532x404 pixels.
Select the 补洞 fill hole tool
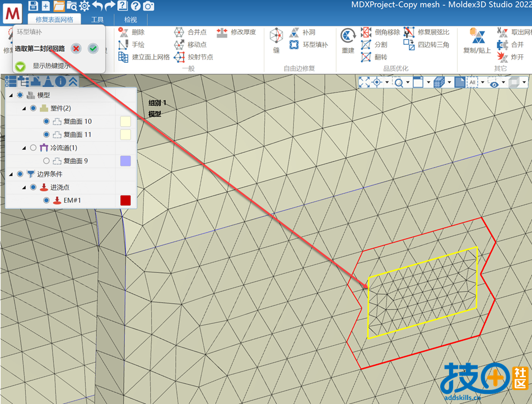click(x=302, y=32)
